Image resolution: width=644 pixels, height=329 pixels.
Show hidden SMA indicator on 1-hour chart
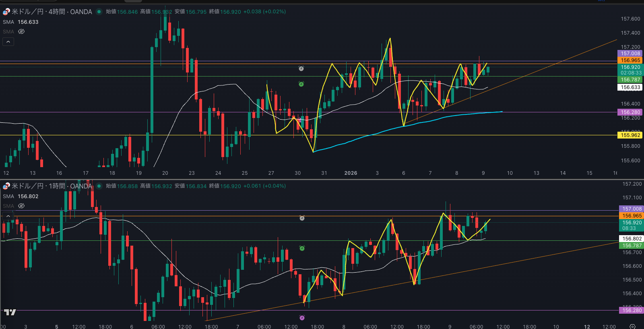21,206
